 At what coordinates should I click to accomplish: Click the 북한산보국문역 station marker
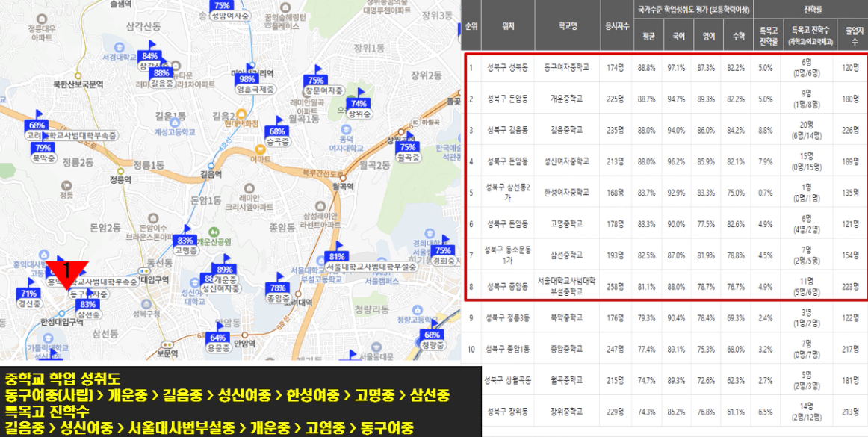pos(78,75)
